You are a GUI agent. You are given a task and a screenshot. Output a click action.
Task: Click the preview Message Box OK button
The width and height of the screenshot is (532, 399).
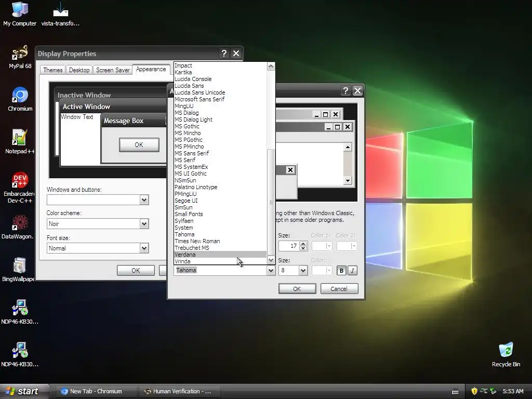tap(139, 145)
